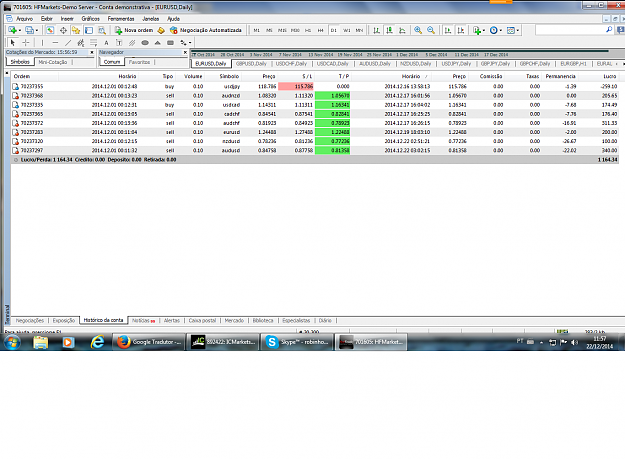Open Firefox Google Tradutor taskbar button
625x459 pixels.
coord(149,342)
